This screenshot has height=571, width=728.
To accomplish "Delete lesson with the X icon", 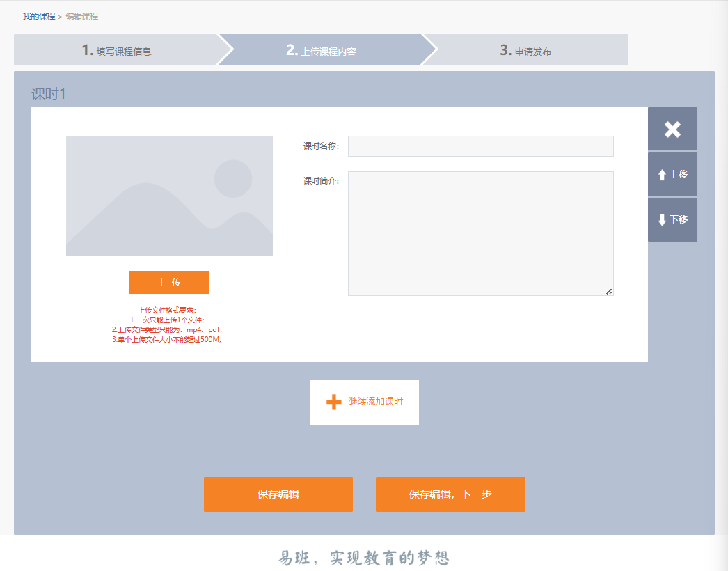I will pyautogui.click(x=672, y=129).
